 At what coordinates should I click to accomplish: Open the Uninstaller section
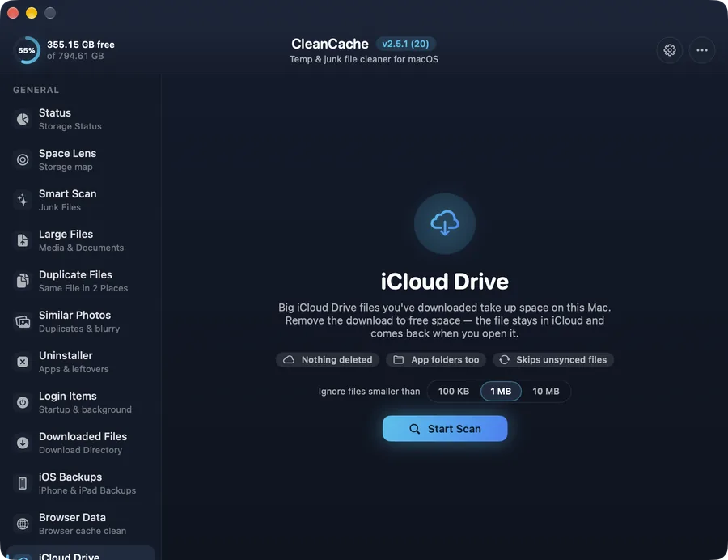81,362
